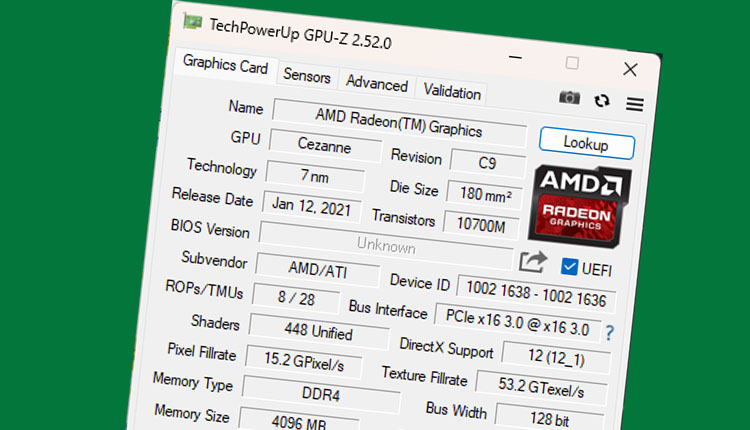Click the Shaders label
This screenshot has height=430, width=750.
[x=215, y=322]
